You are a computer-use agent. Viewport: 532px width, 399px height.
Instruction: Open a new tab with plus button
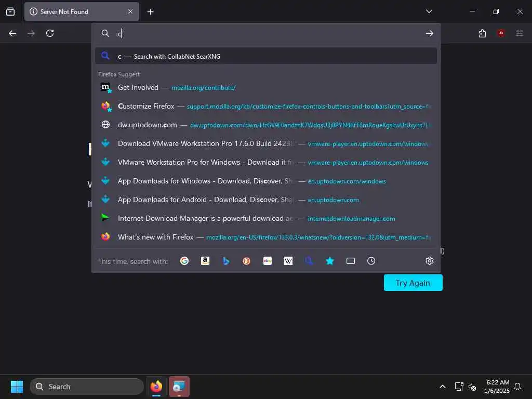point(150,12)
